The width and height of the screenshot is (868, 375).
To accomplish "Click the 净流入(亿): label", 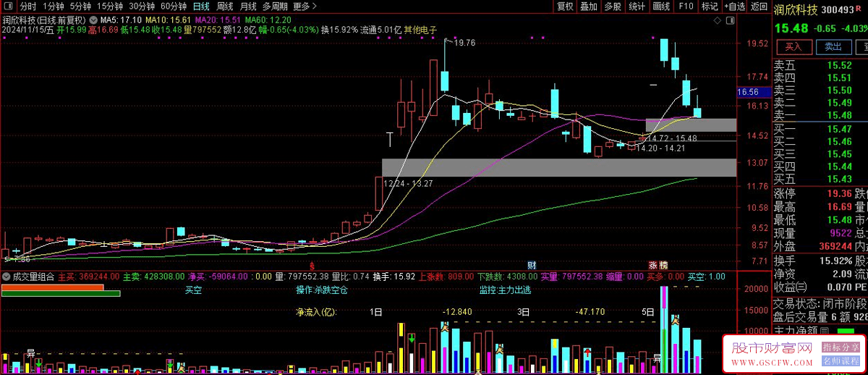I will click(318, 313).
